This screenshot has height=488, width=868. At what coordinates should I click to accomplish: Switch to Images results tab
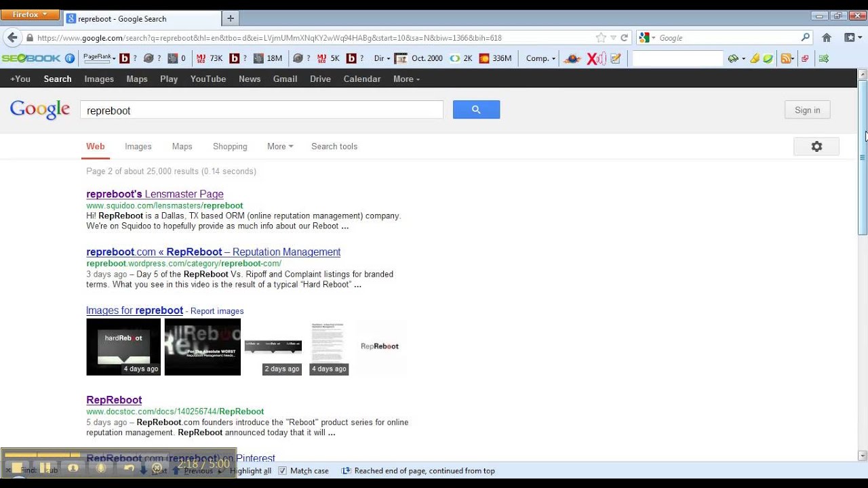tap(138, 146)
